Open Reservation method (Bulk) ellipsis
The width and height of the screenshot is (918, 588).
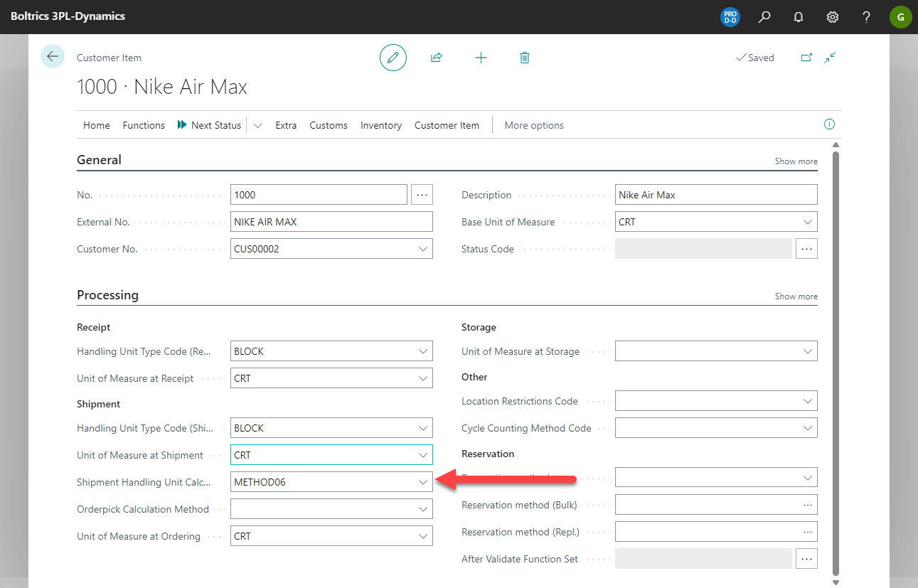coord(807,505)
